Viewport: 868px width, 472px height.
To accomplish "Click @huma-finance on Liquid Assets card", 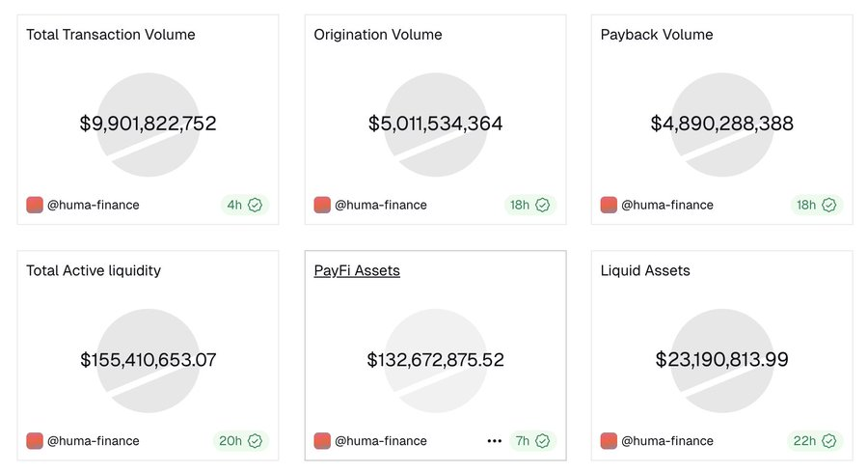I will coord(667,441).
